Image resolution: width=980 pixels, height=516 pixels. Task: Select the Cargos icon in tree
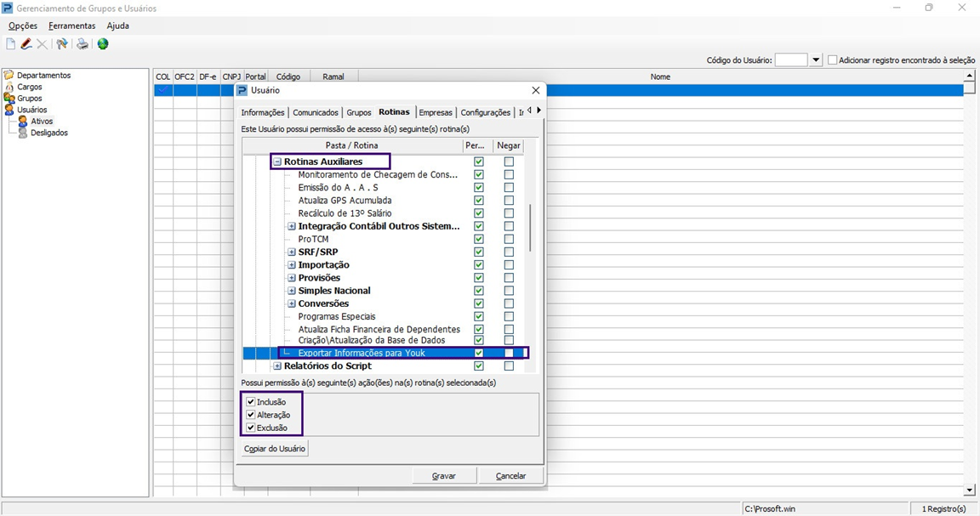(9, 87)
